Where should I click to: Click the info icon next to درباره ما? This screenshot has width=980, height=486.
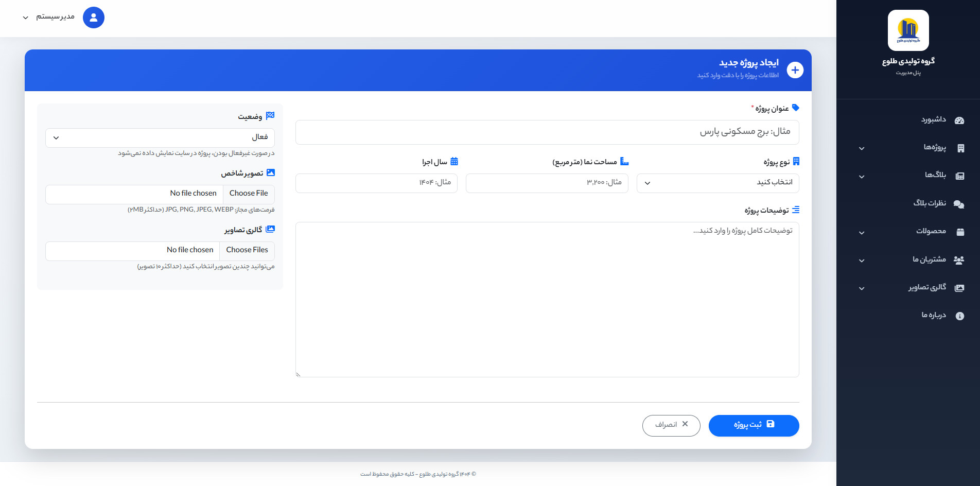pos(960,316)
